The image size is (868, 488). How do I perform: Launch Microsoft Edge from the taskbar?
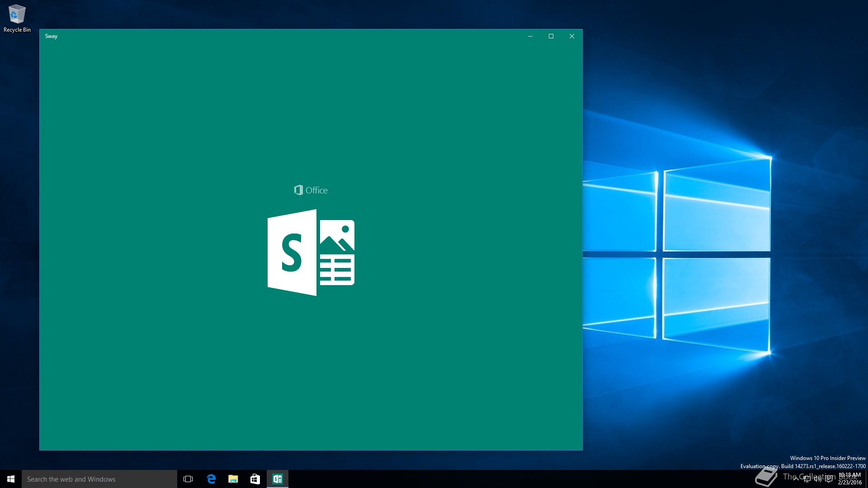[x=211, y=479]
